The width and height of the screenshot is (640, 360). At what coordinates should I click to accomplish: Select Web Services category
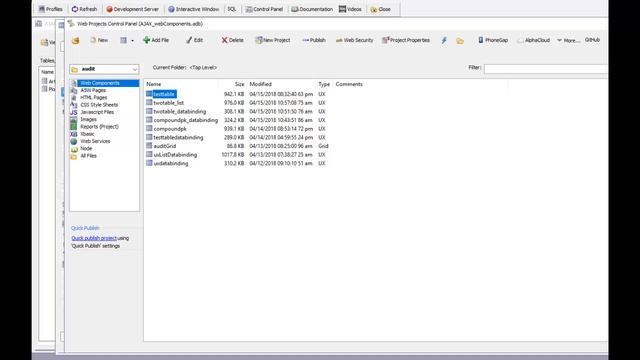[x=95, y=141]
